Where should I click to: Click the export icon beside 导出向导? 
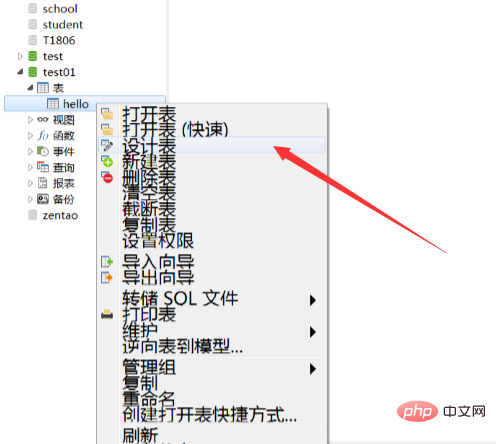pos(107,277)
